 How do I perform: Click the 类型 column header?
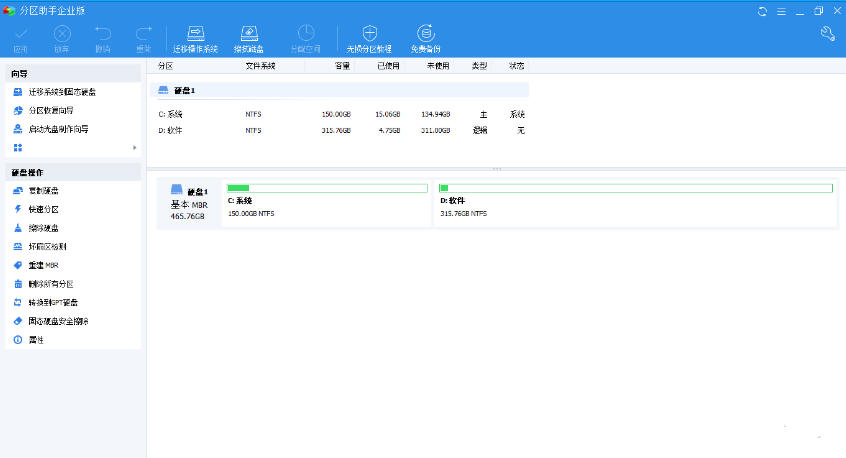click(x=479, y=66)
